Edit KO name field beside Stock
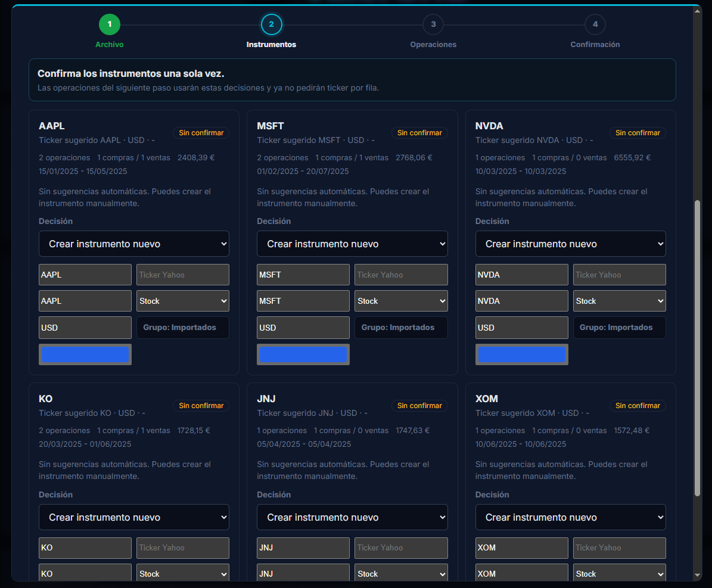The width and height of the screenshot is (712, 588). tap(85, 573)
